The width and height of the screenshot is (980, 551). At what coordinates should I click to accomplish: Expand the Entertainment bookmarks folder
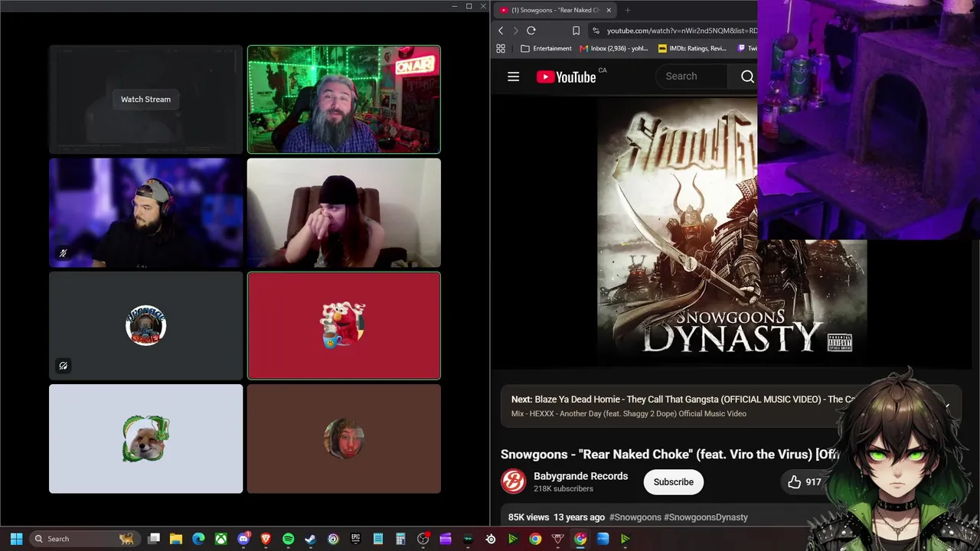(x=546, y=48)
